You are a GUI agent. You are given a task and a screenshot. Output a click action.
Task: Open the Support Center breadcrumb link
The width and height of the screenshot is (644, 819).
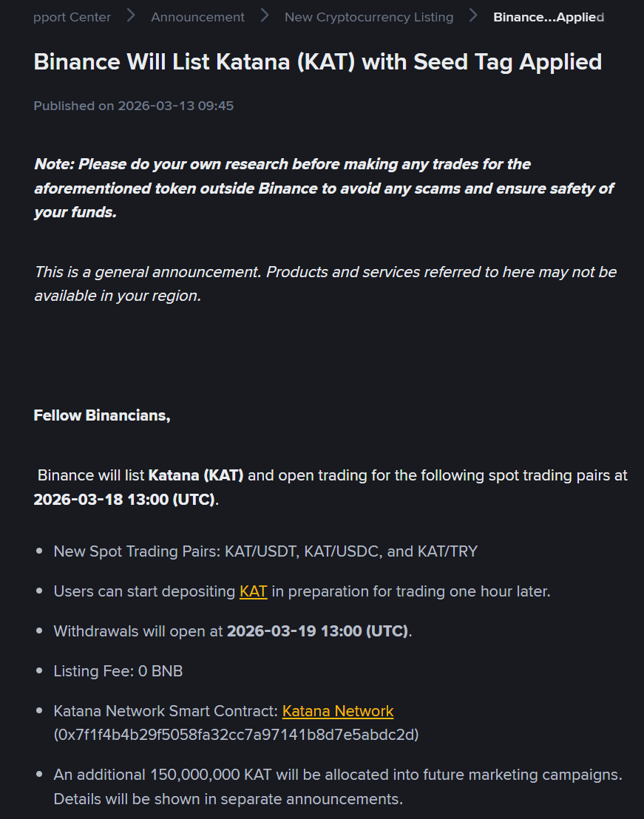72,17
